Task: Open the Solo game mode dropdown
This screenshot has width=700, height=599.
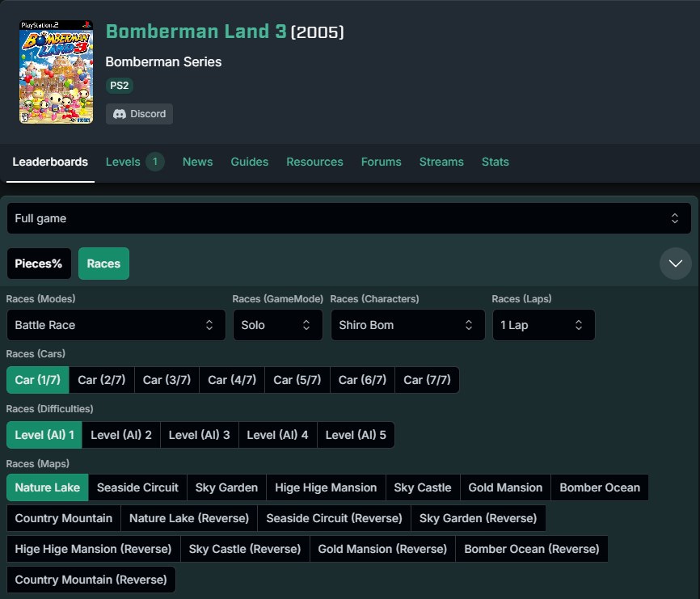Action: tap(278, 325)
